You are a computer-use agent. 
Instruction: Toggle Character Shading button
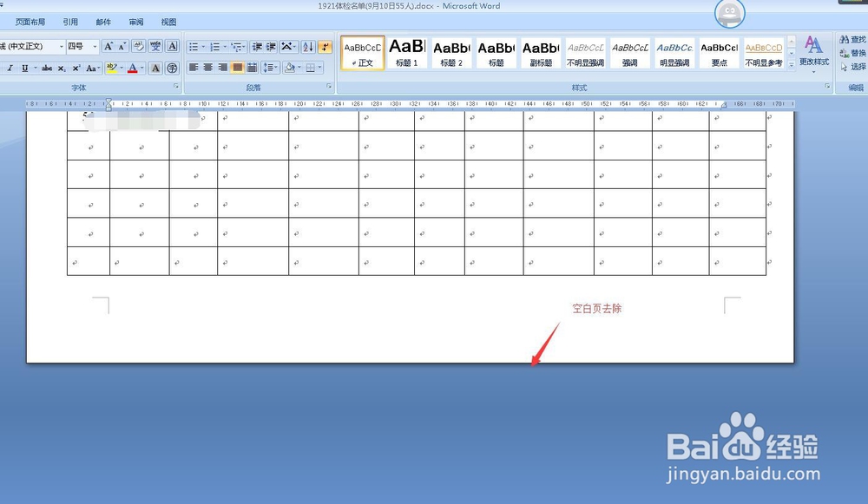(x=155, y=68)
